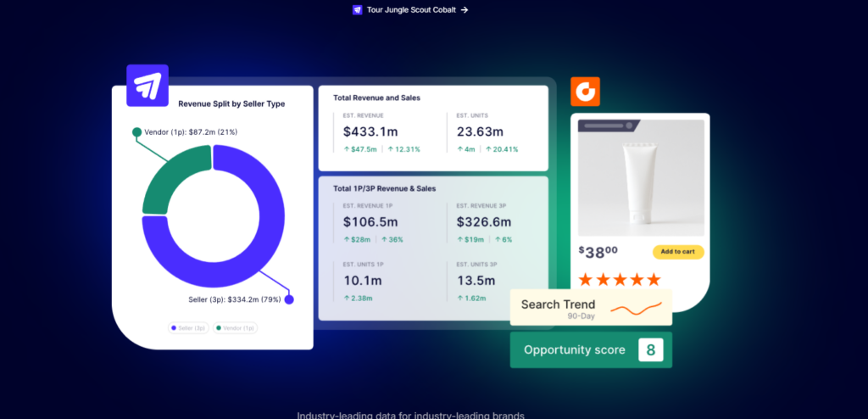868x419 pixels.
Task: Click the $326.6m Est. Revenue 3P value
Action: click(484, 222)
